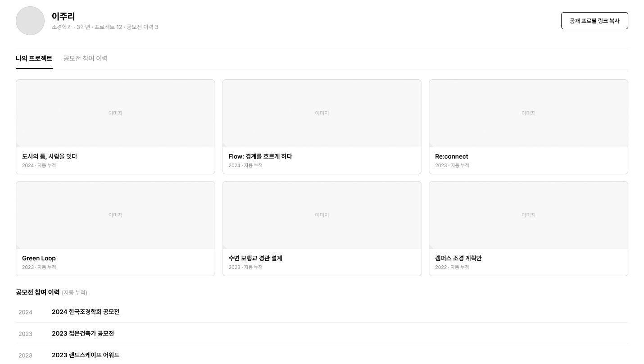Image resolution: width=644 pixels, height=364 pixels.
Task: Click the Re:connect title text
Action: click(452, 156)
